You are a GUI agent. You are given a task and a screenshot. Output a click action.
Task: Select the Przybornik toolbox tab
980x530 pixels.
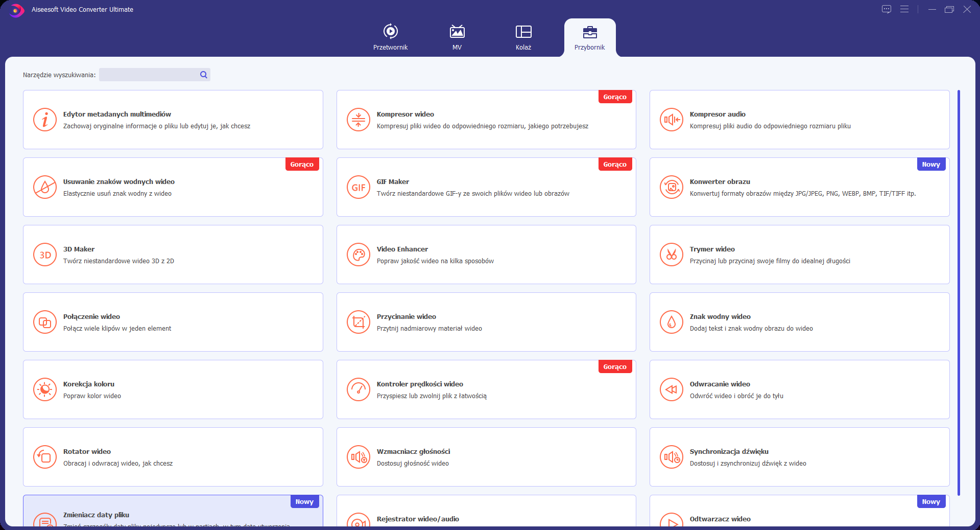tap(590, 37)
